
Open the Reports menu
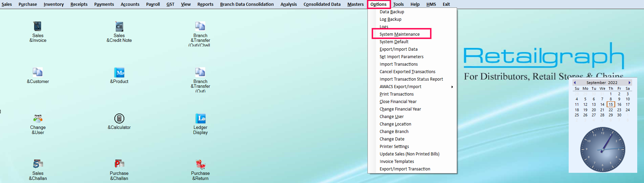[205, 4]
